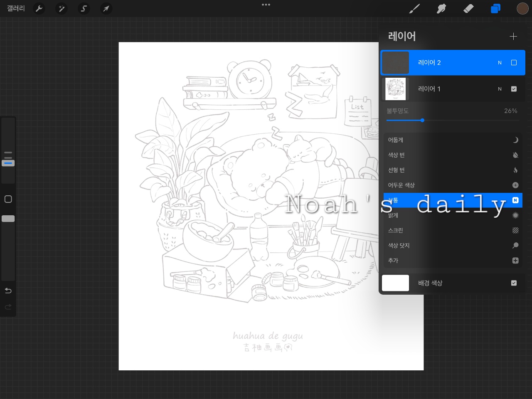Close the Layers panel icon

click(495, 8)
